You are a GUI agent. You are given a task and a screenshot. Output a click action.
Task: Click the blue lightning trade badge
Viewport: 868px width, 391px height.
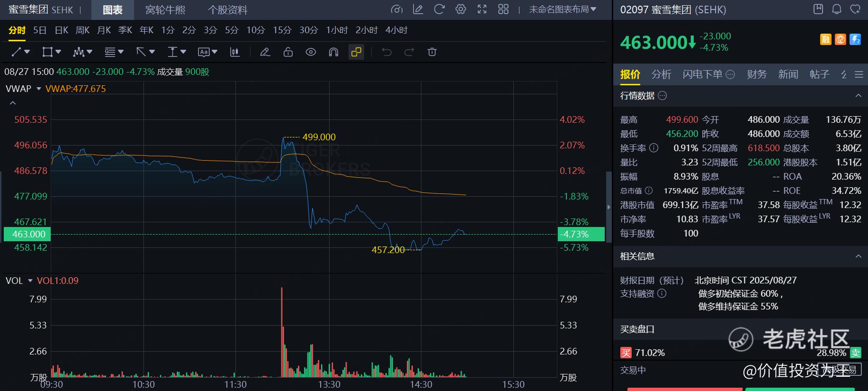coord(855,39)
